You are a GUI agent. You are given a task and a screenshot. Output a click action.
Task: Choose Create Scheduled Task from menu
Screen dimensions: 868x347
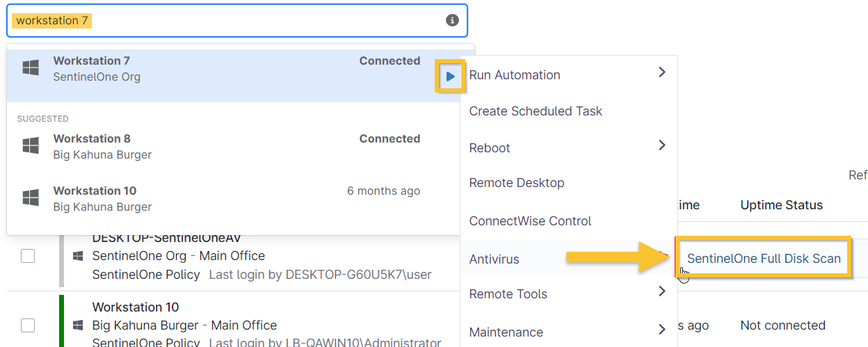click(536, 111)
